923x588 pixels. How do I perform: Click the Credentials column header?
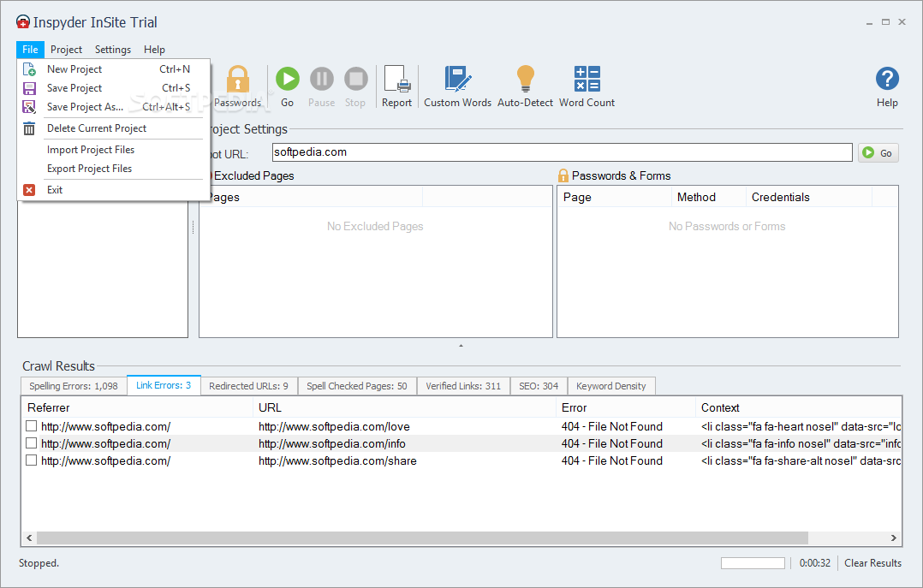pyautogui.click(x=809, y=197)
